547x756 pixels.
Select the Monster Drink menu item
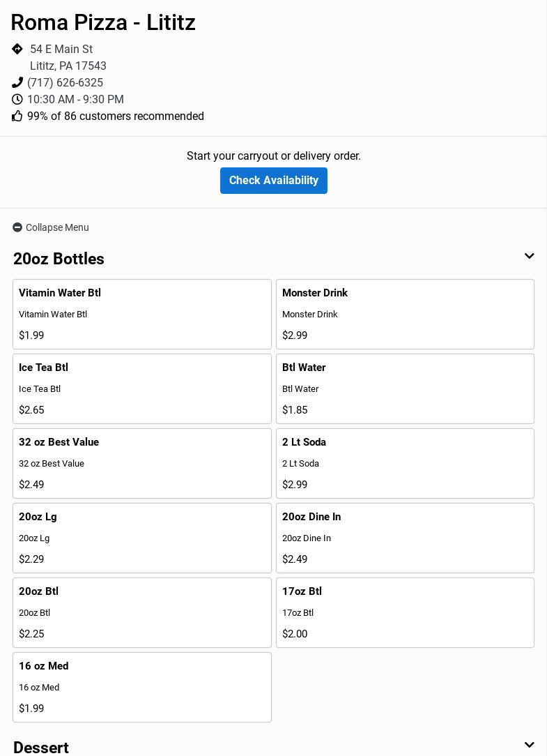pos(405,314)
